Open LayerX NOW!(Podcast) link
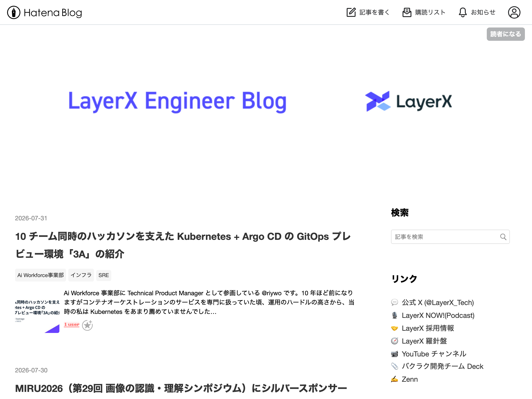Viewport: 532px width, 399px height. pyautogui.click(x=438, y=315)
